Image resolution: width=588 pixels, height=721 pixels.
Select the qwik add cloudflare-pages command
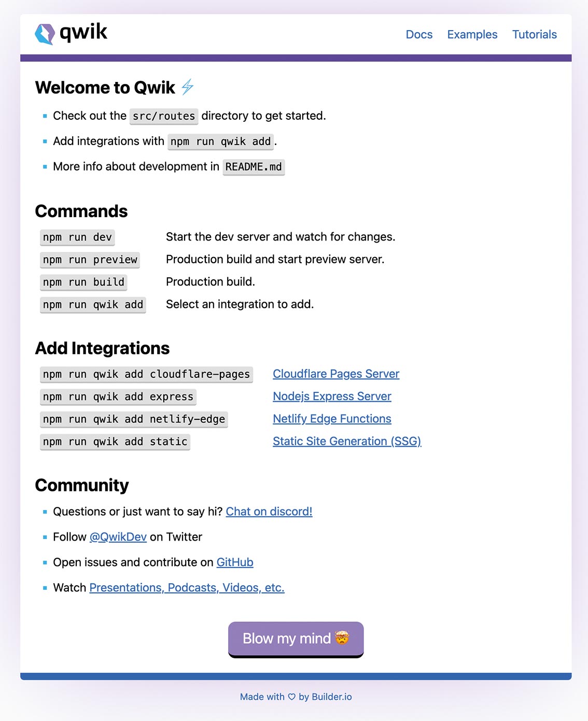(x=146, y=374)
